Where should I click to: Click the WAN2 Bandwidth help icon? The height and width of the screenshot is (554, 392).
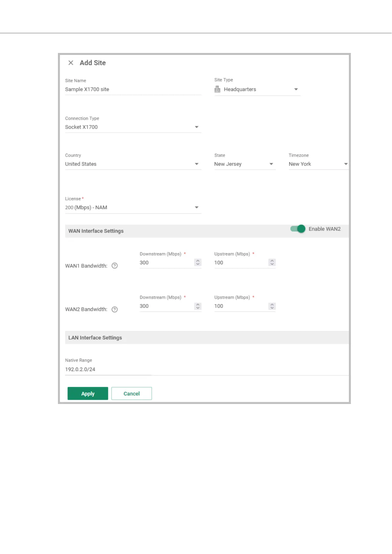[x=115, y=310]
